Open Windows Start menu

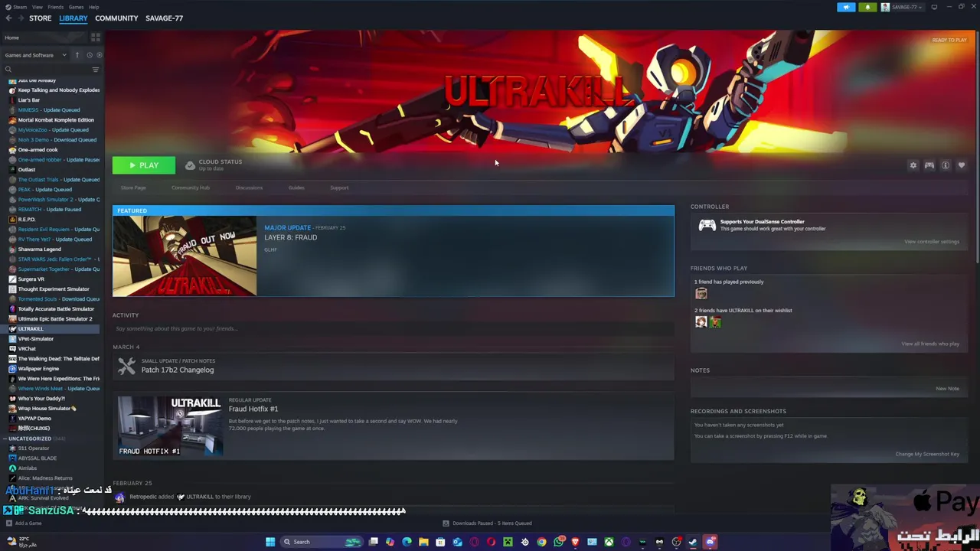tap(269, 542)
